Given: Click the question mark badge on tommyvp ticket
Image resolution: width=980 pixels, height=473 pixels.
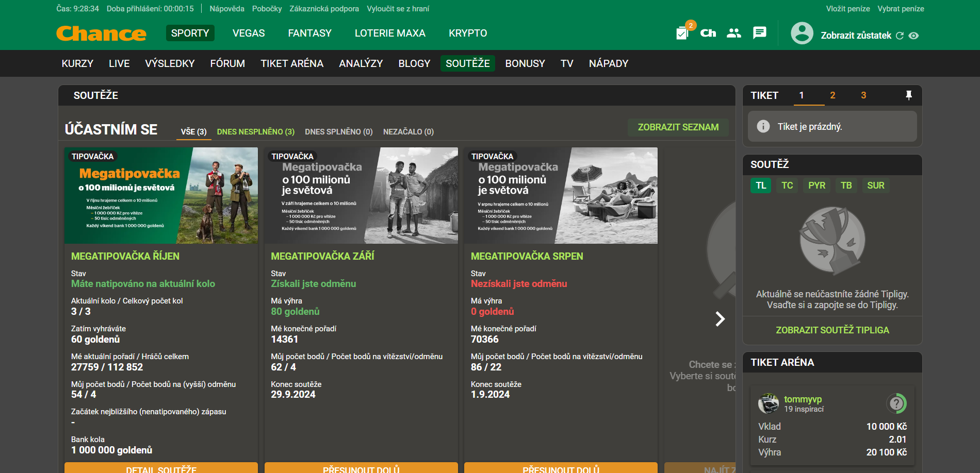Looking at the screenshot, I should (x=896, y=403).
